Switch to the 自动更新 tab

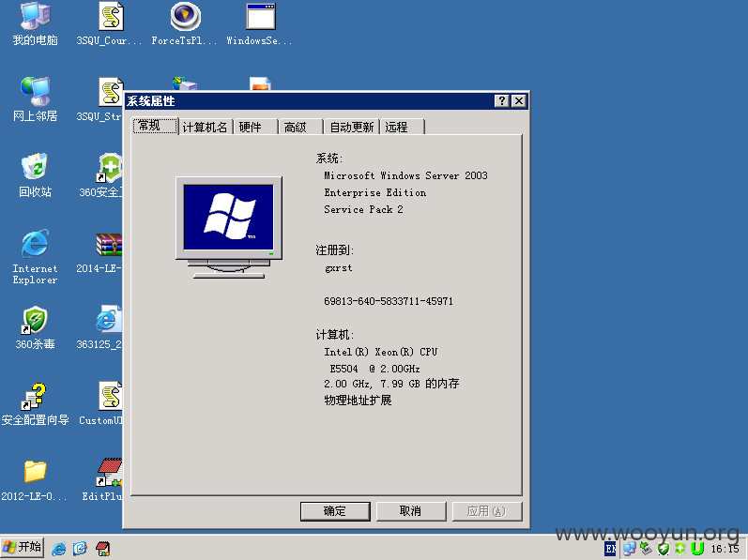(352, 127)
